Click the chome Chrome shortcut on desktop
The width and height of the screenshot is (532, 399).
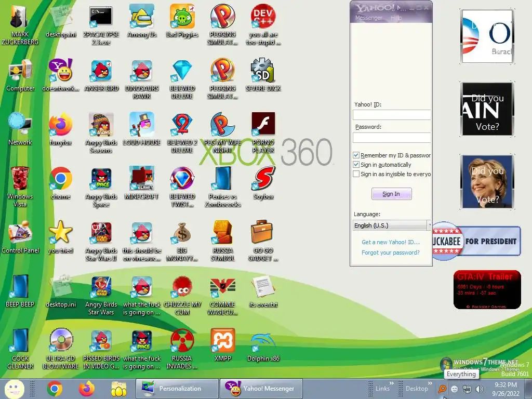tap(61, 183)
